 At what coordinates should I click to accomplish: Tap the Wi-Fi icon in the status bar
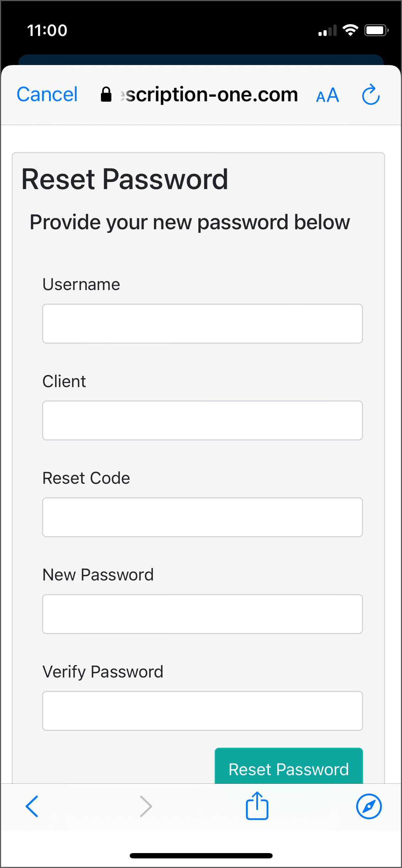pos(350,30)
